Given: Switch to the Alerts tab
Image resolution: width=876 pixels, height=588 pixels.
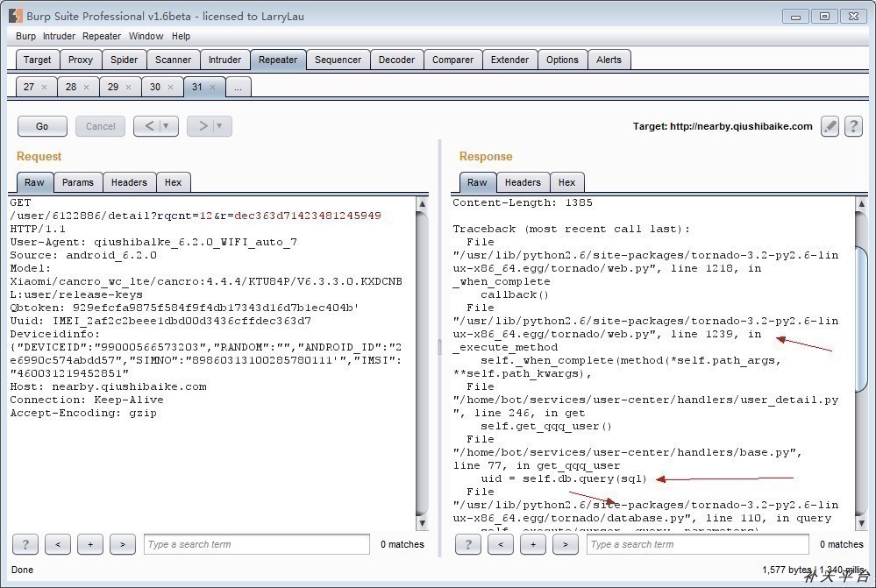Looking at the screenshot, I should [609, 60].
